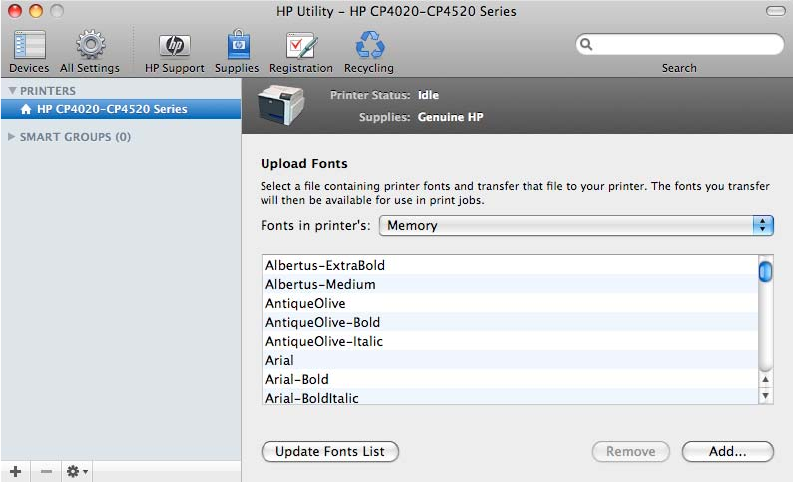Click the red close window button
The width and height of the screenshot is (793, 482).
point(15,11)
